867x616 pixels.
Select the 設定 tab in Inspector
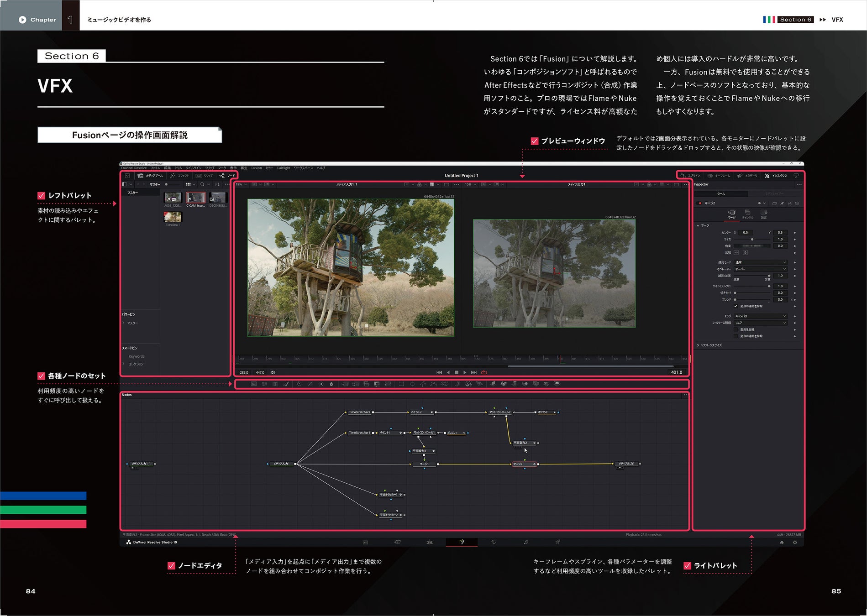(x=764, y=214)
